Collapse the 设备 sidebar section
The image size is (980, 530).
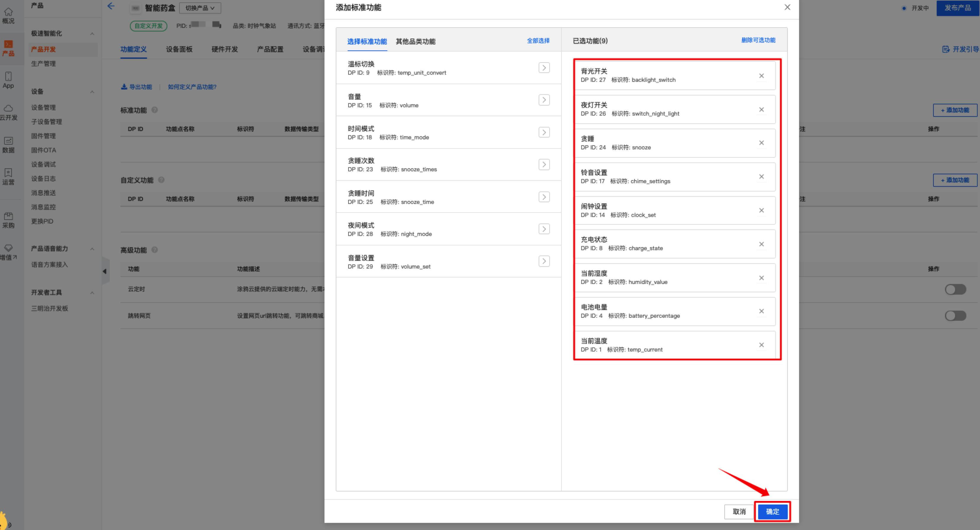[x=92, y=92]
